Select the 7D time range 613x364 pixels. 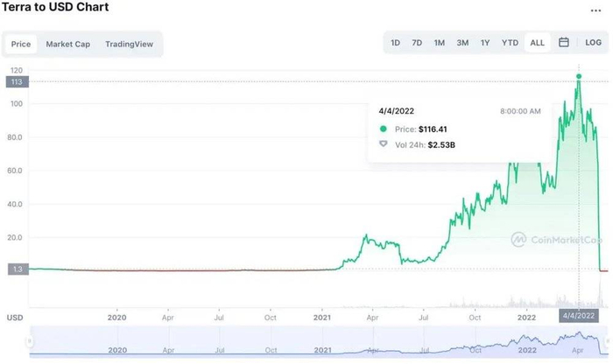coord(417,42)
